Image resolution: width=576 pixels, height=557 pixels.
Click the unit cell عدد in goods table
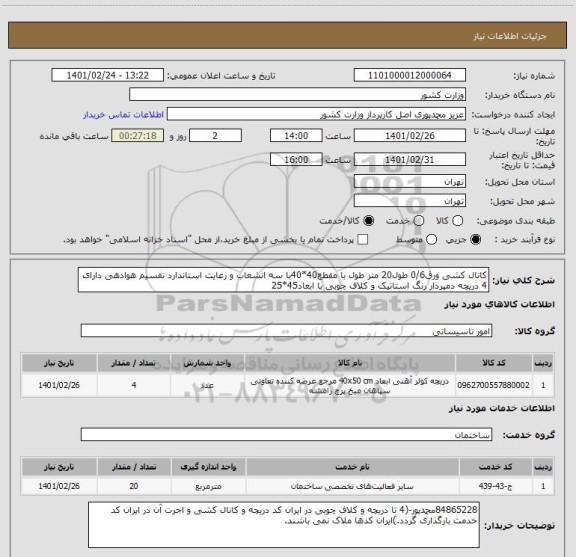pos(207,385)
